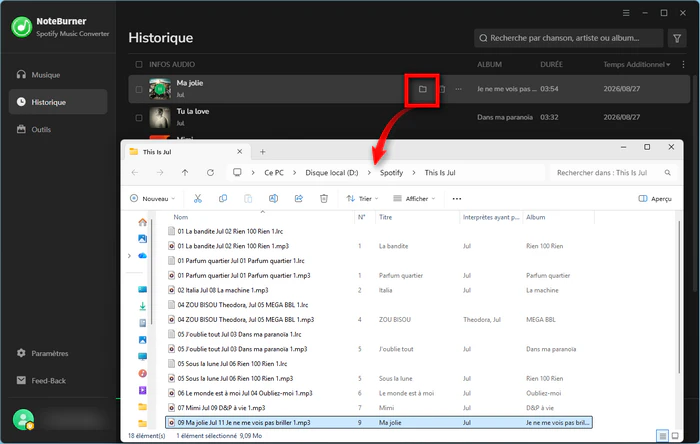Select the This Is Jul explorer tab
This screenshot has height=444, width=700.
pos(187,152)
